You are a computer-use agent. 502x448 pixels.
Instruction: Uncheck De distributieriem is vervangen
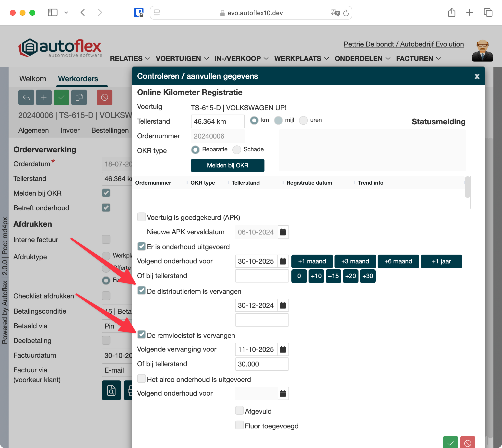click(x=141, y=291)
